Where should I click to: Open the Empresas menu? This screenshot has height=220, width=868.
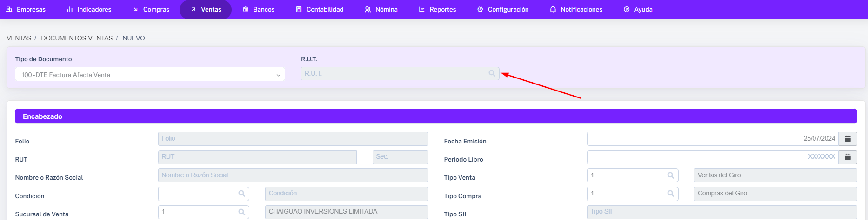(x=26, y=9)
